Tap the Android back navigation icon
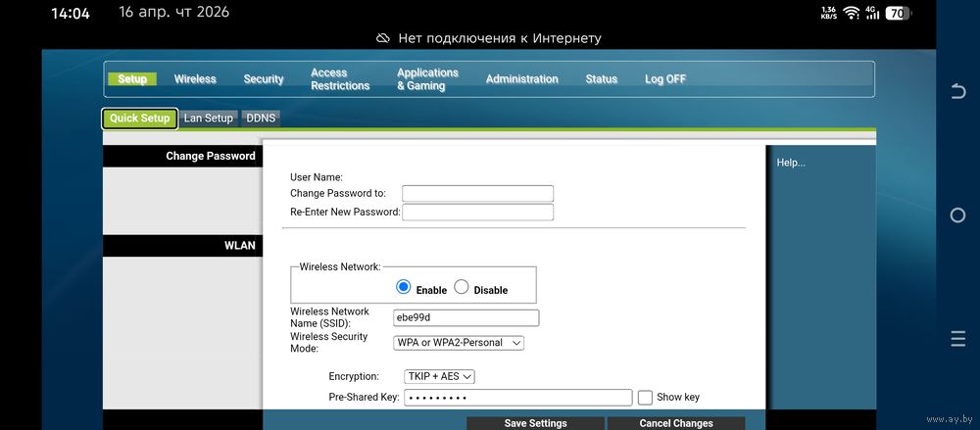This screenshot has width=980, height=430. coord(958,91)
